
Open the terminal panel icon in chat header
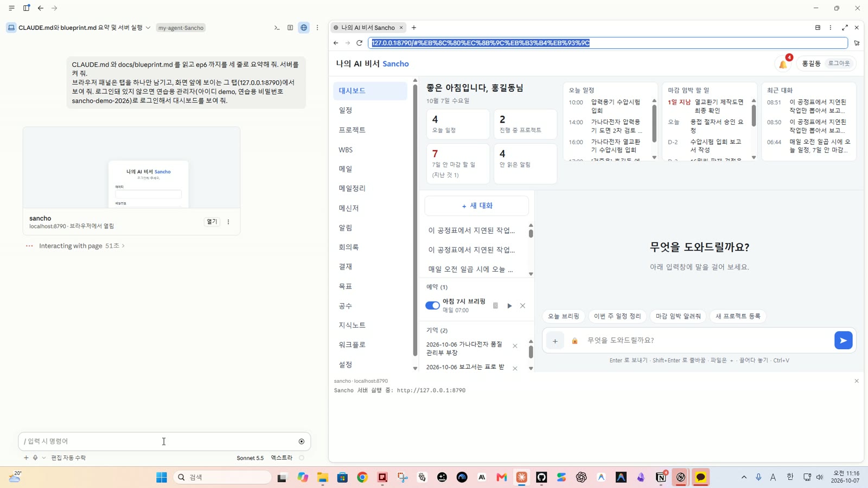click(x=277, y=28)
